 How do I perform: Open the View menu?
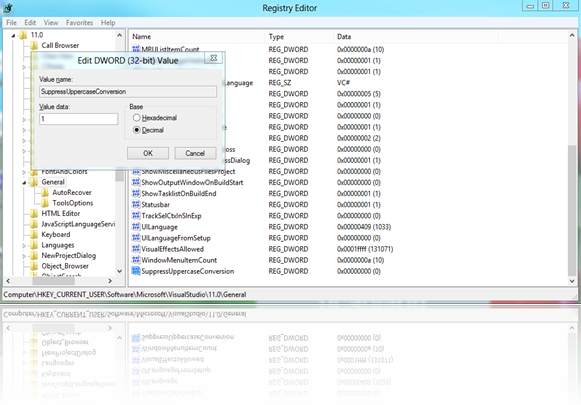click(x=51, y=23)
